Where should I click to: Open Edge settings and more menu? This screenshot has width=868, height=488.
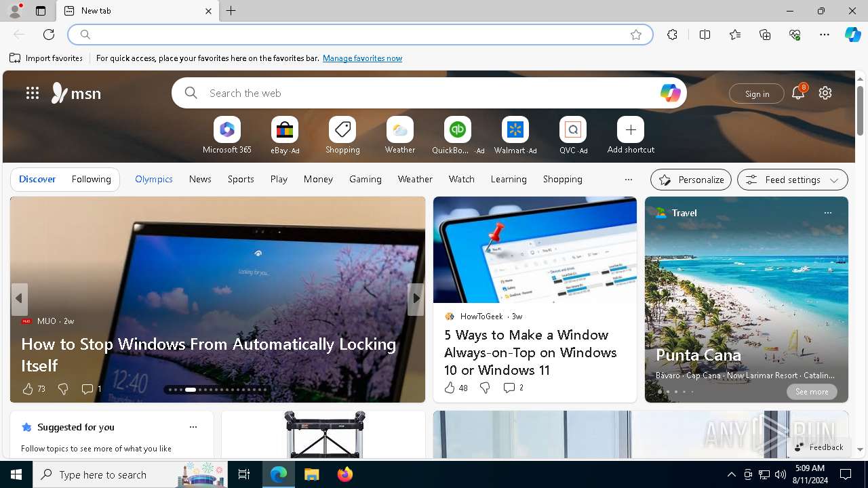click(825, 35)
